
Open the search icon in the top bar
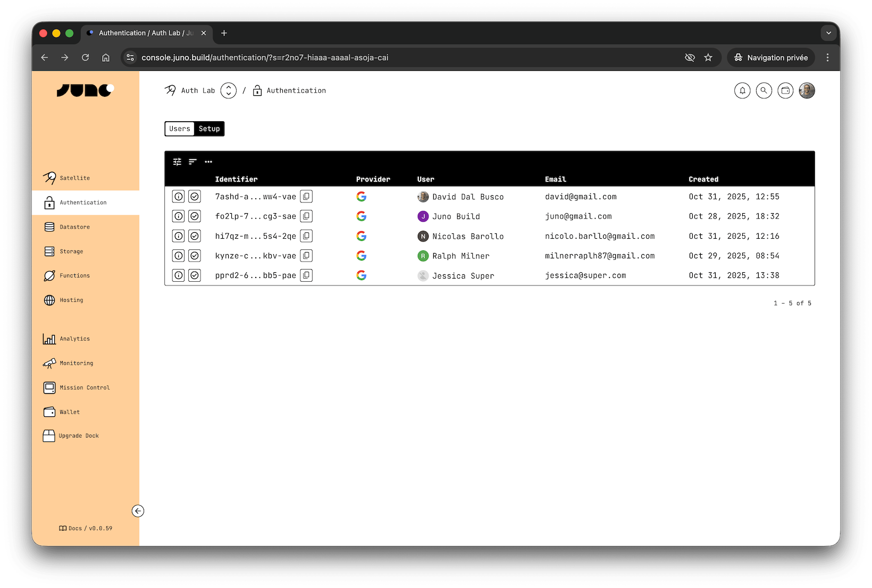pos(764,90)
